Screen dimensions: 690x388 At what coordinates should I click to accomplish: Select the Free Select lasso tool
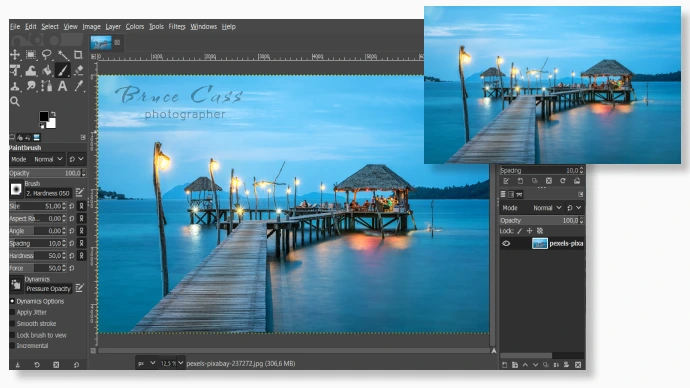[47, 55]
